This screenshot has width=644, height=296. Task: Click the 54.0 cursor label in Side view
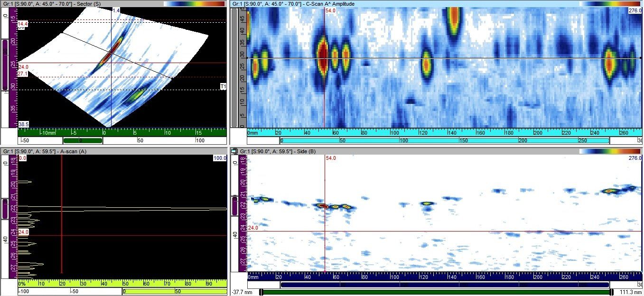(330, 158)
